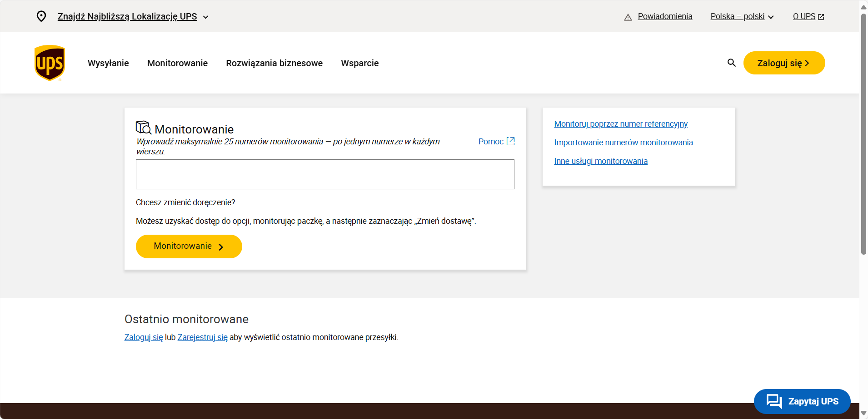Click the Ostatnio monitorowane heading
The height and width of the screenshot is (419, 868).
186,319
